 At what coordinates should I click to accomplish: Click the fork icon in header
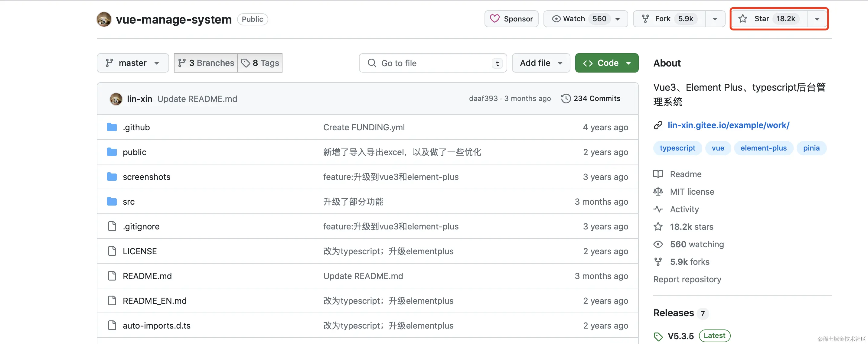point(645,18)
